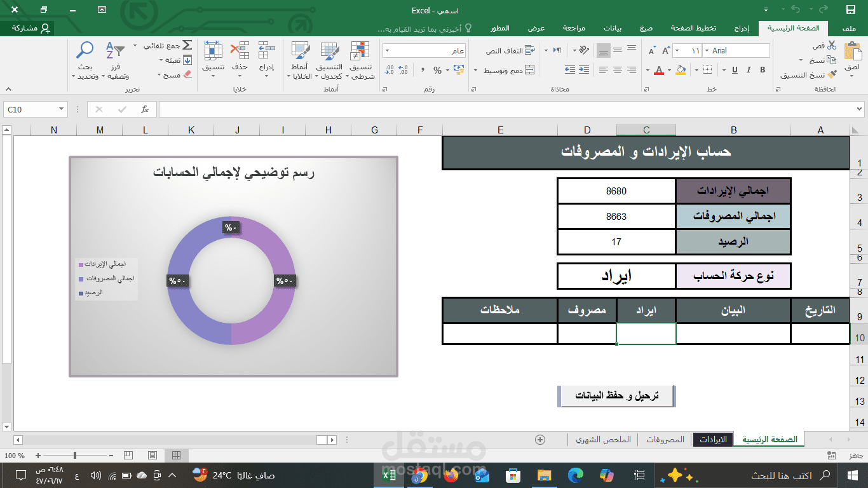
Task: Toggle Bold formatting
Action: 763,70
